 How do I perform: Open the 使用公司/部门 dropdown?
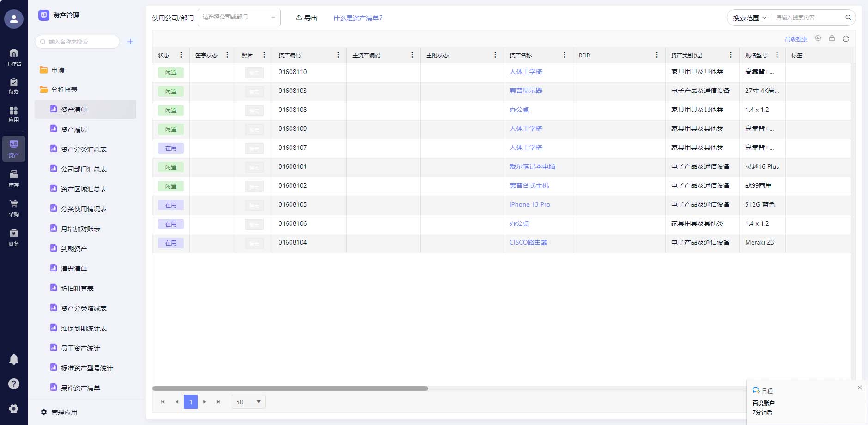[239, 18]
